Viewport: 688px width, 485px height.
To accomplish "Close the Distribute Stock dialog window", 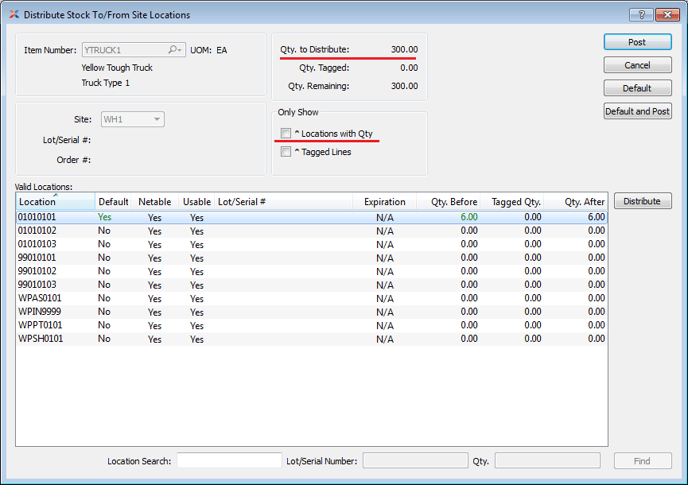I will (663, 15).
